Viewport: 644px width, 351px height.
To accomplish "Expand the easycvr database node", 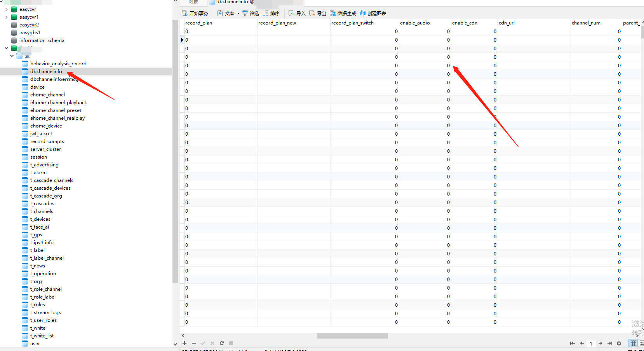I will click(x=6, y=9).
